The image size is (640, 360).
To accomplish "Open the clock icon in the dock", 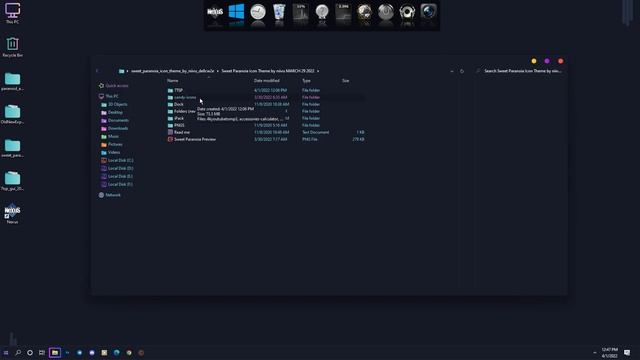I will tap(258, 12).
